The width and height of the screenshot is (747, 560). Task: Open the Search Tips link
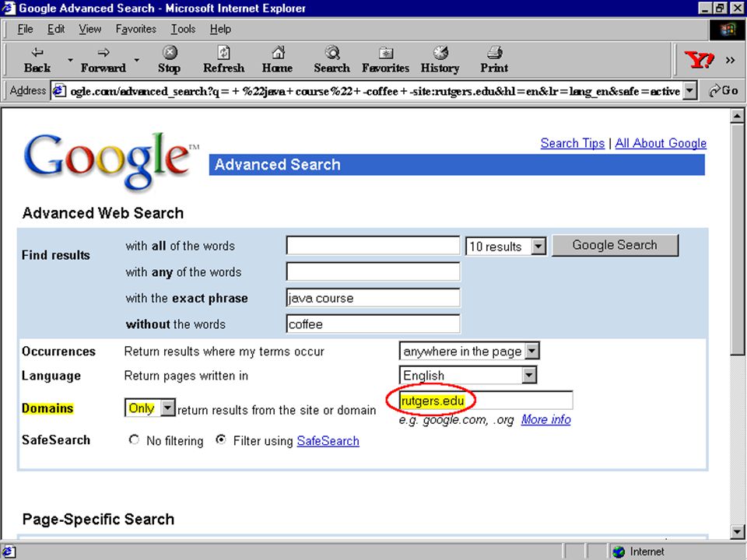pos(572,143)
